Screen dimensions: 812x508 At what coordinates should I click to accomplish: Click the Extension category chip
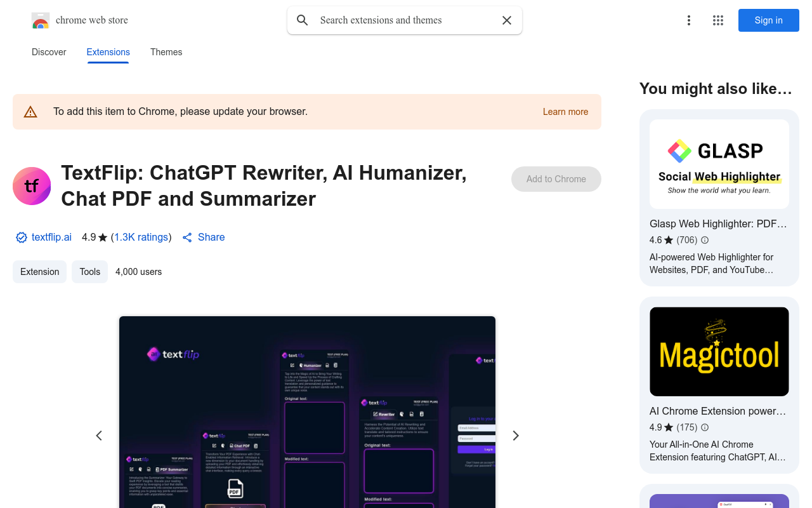click(39, 272)
